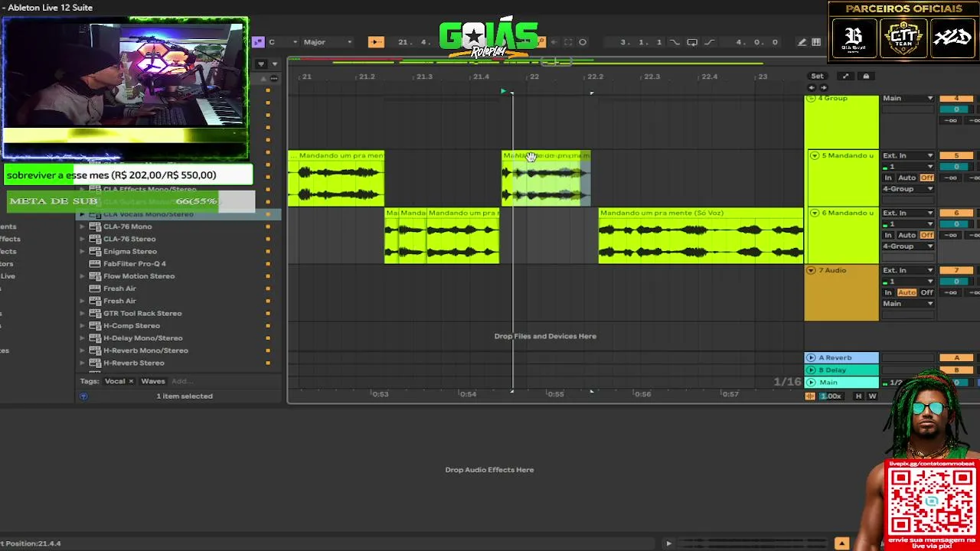Click the H-Reverb Stereo plugin icon
Viewport: 980px width, 551px height.
(x=95, y=363)
